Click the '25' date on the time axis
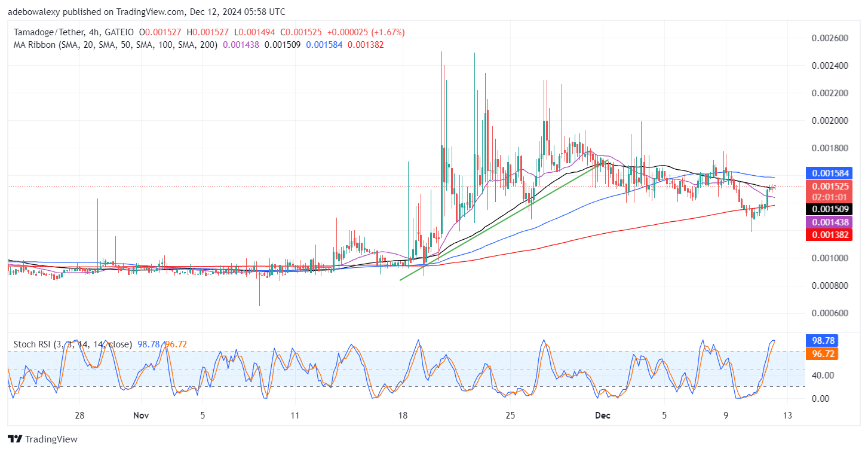 pos(511,416)
